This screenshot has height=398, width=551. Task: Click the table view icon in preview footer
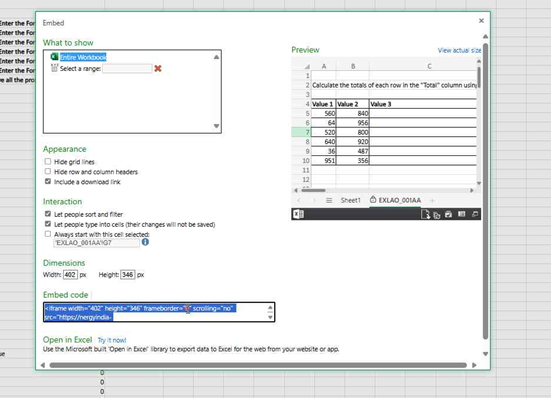point(461,214)
